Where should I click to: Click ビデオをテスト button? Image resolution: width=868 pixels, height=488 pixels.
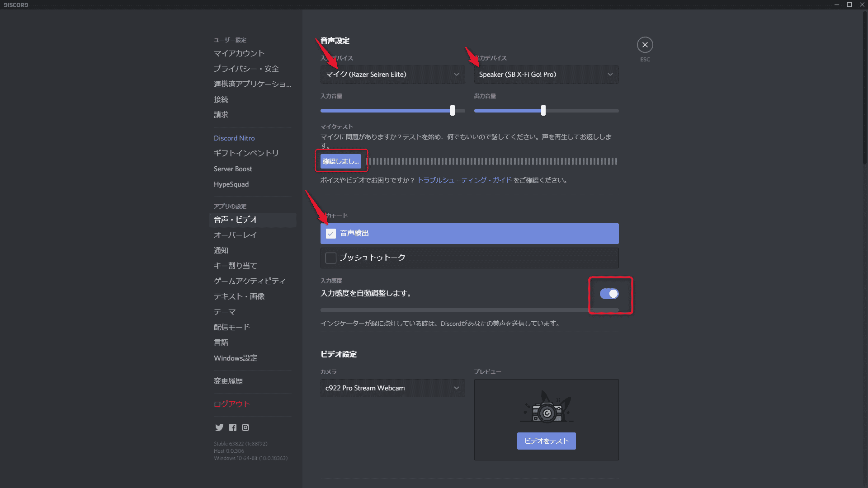546,441
